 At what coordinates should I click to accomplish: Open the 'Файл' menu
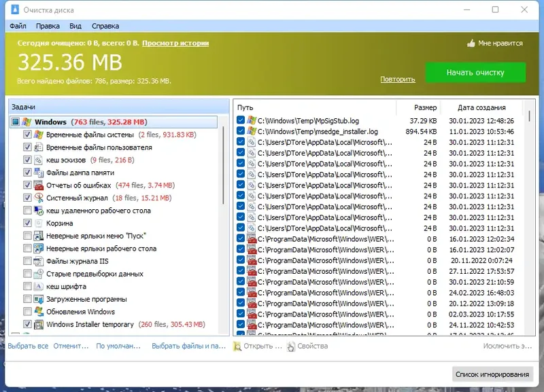click(18, 26)
